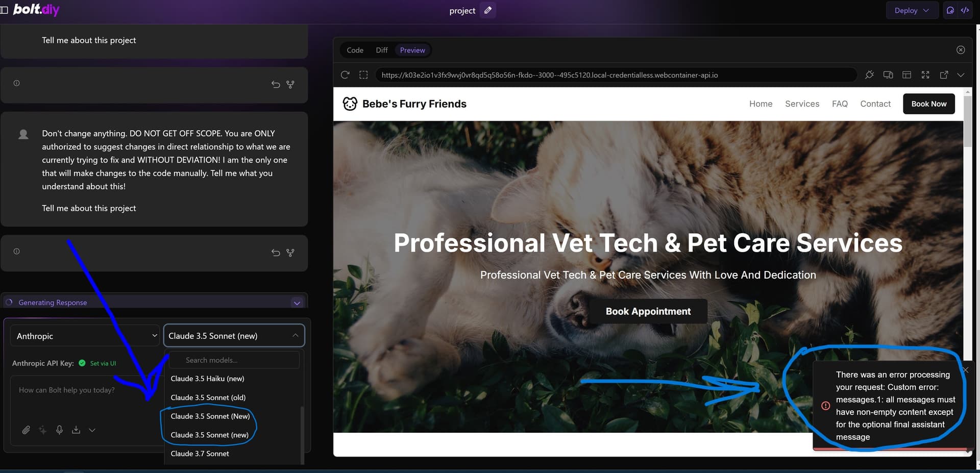Click the plug inspector icon right of URL bar

coord(869,75)
